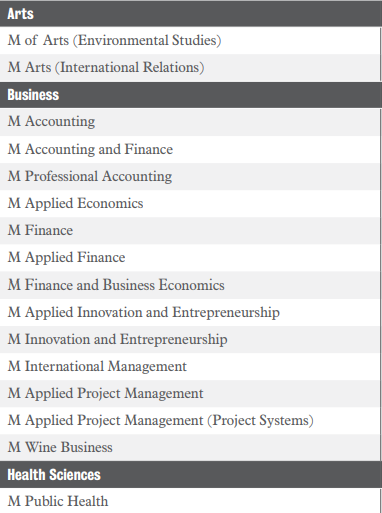Select M Professional Accounting program
This screenshot has height=513, width=382.
pos(190,176)
